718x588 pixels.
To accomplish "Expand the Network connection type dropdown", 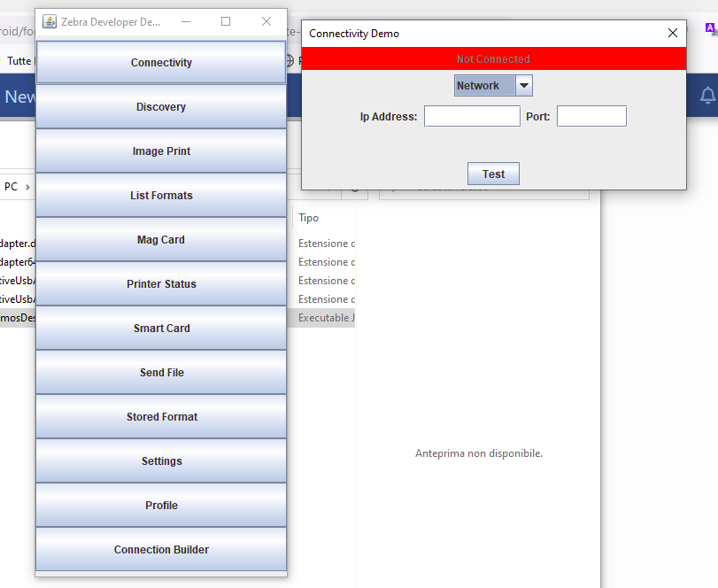I will (524, 86).
